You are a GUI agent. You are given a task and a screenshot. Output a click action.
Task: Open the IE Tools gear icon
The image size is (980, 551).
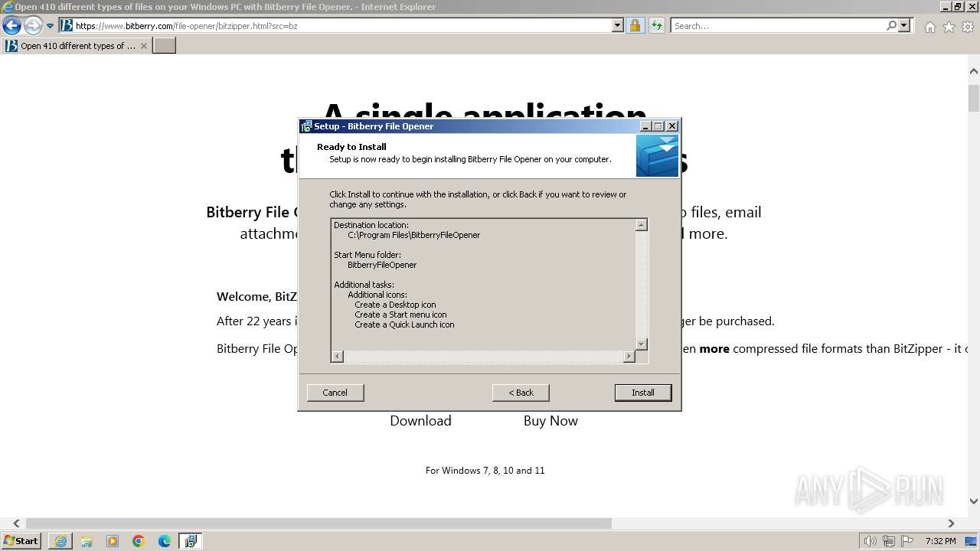click(968, 27)
